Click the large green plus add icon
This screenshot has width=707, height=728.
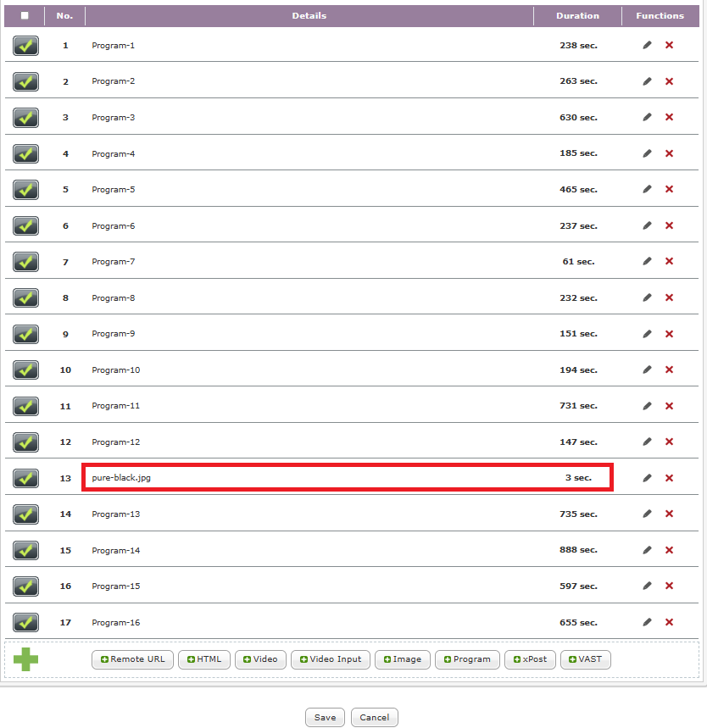(25, 659)
